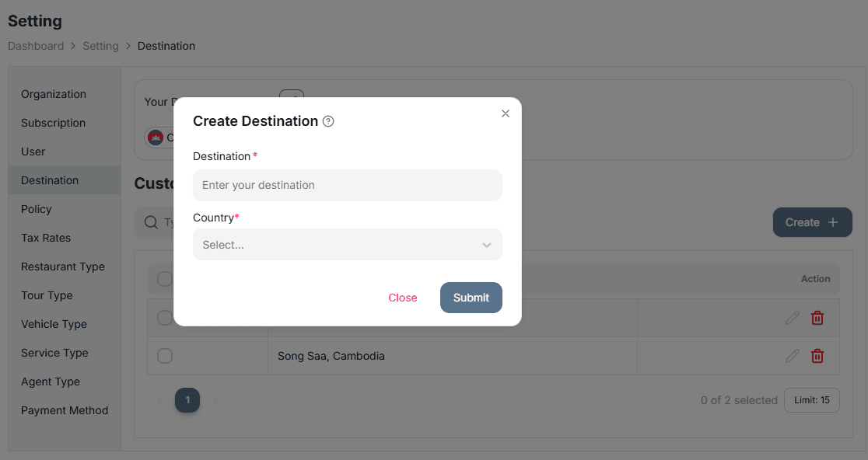
Task: Delete Song Saa, Cambodia with trash icon
Action: 817,356
